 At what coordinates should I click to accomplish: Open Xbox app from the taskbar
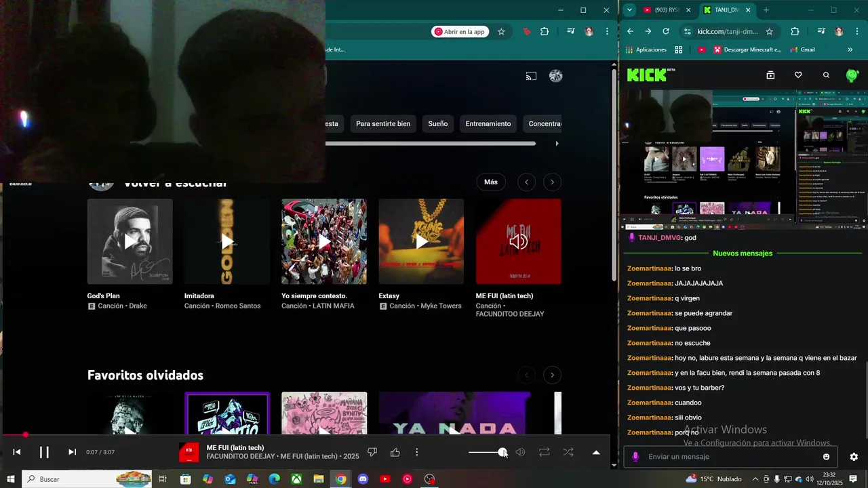(x=296, y=479)
